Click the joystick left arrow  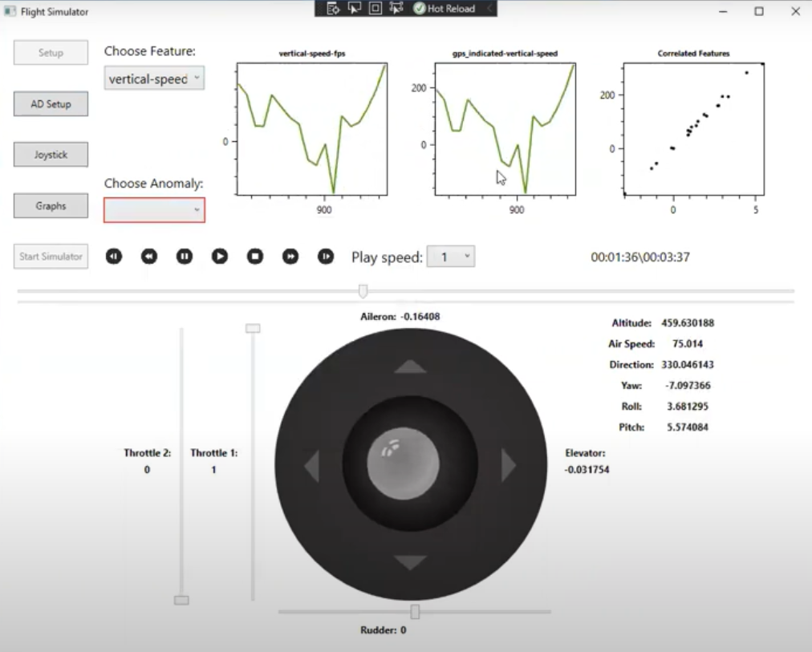312,466
